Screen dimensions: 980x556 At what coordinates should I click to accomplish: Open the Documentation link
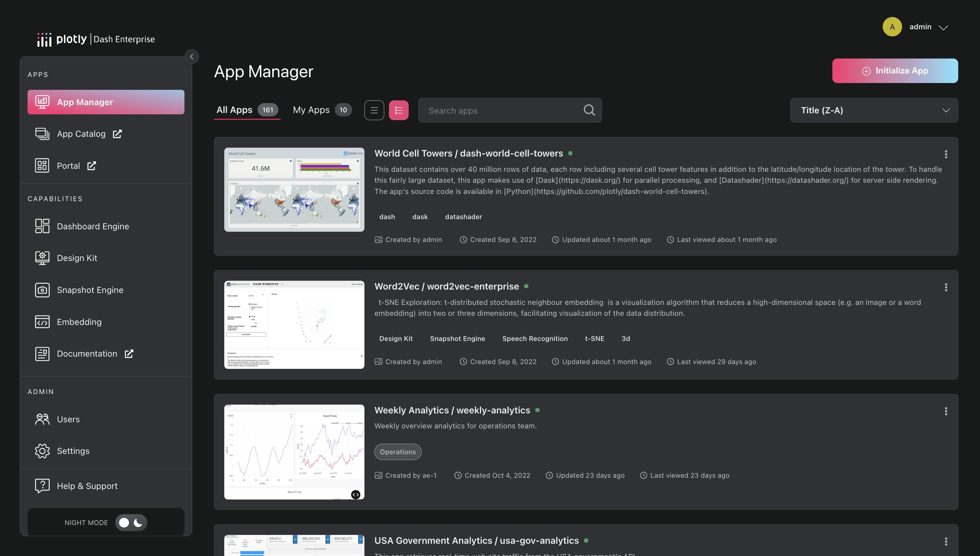[x=87, y=354]
